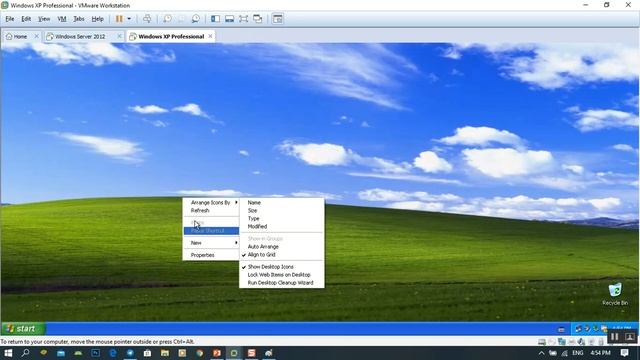The width and height of the screenshot is (640, 360).
Task: Open PowerPoint from the taskbar
Action: (x=217, y=353)
